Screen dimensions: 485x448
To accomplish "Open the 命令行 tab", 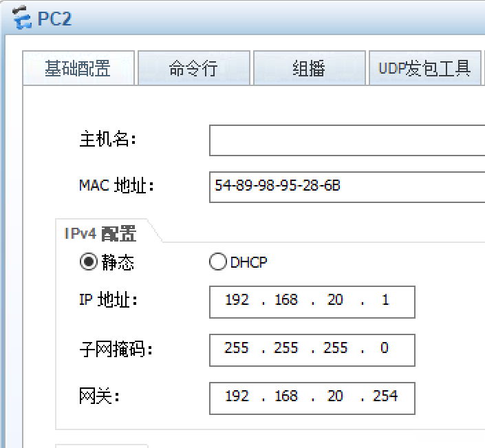I will coord(193,67).
